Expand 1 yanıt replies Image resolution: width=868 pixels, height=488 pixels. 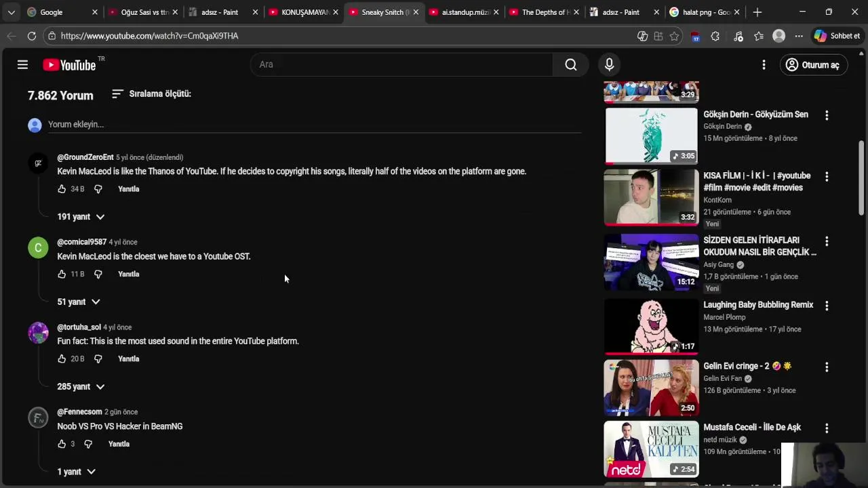tap(76, 472)
